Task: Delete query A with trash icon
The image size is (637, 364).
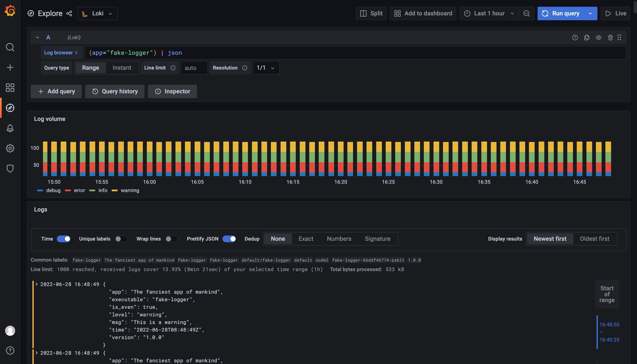Action: click(x=610, y=37)
